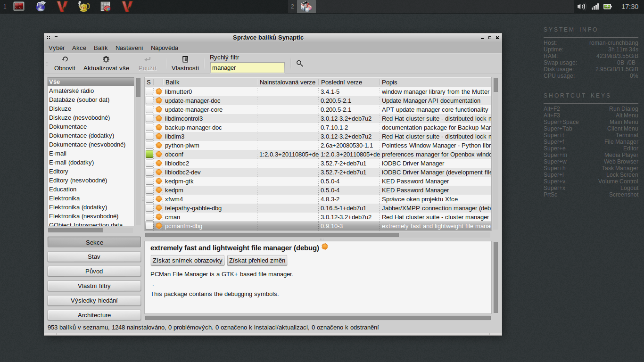
Task: Open the yellow teapot panel icon
Action: click(x=84, y=7)
